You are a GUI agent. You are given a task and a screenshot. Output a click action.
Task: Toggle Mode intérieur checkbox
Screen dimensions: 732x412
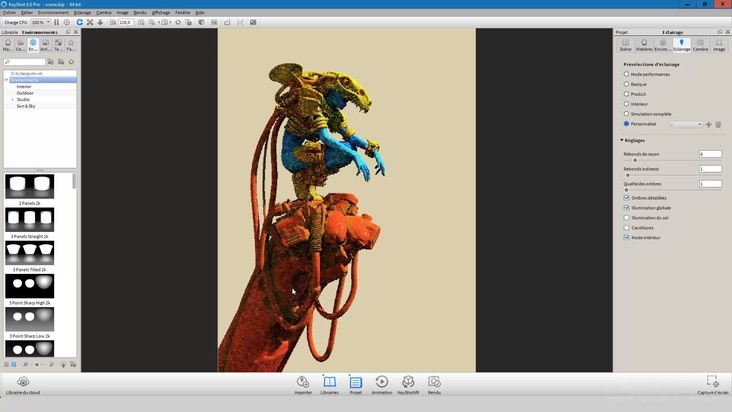(626, 237)
